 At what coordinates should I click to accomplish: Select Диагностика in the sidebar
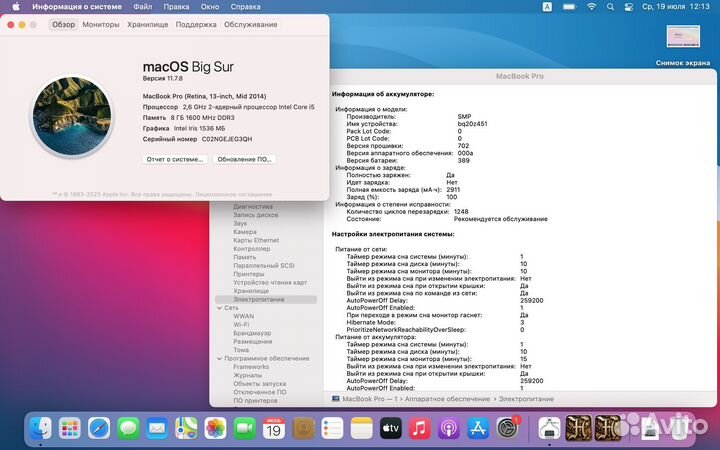click(x=253, y=207)
